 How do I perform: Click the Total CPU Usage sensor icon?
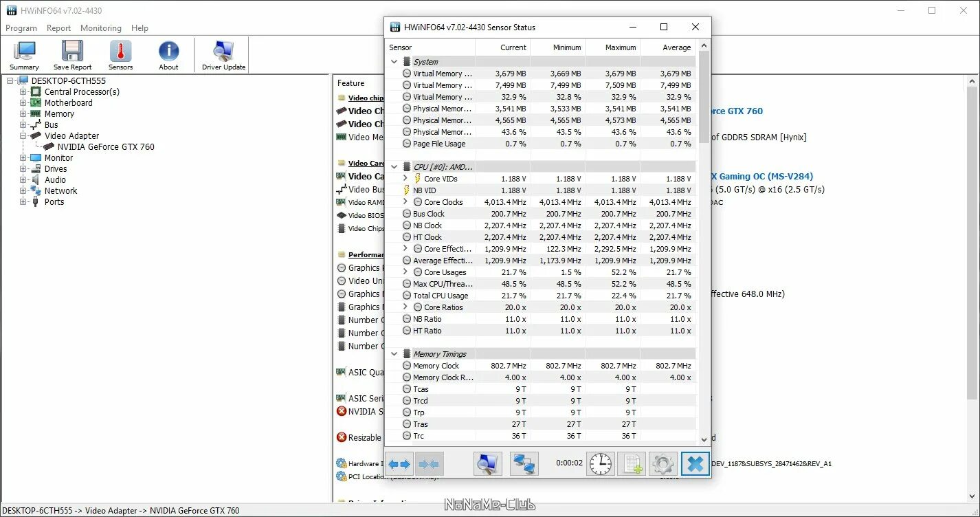(407, 296)
